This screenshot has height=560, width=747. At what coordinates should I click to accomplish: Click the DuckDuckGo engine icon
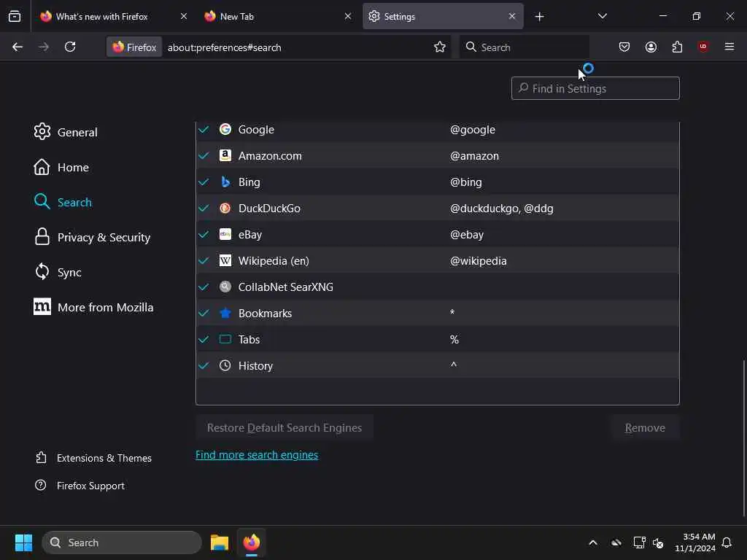(x=225, y=208)
